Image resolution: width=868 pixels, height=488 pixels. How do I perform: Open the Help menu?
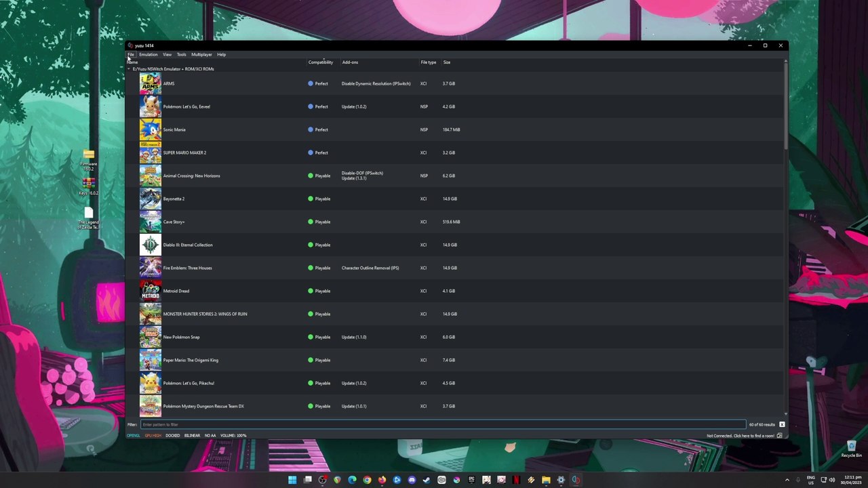[x=222, y=54]
